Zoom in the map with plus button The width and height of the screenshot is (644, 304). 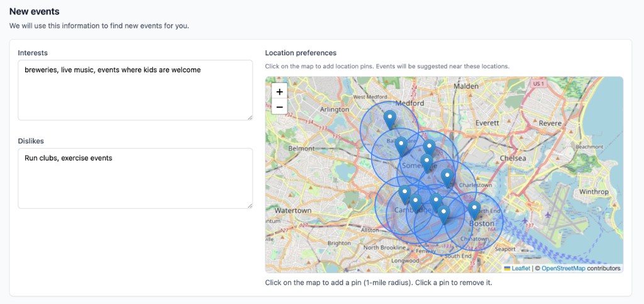(x=279, y=92)
